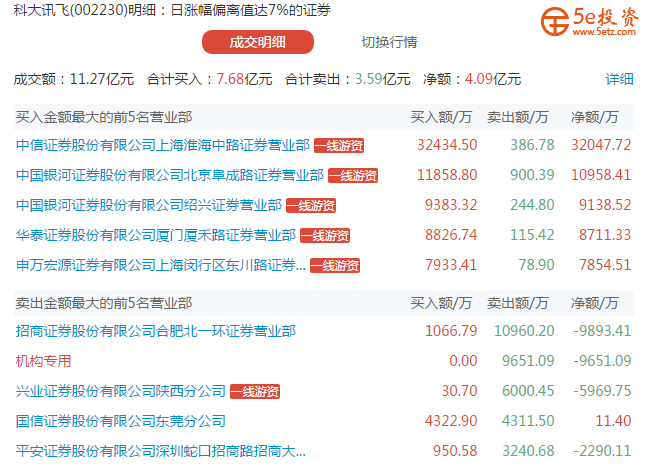Click the net amount 9138.52
The width and height of the screenshot is (645, 474).
[605, 205]
